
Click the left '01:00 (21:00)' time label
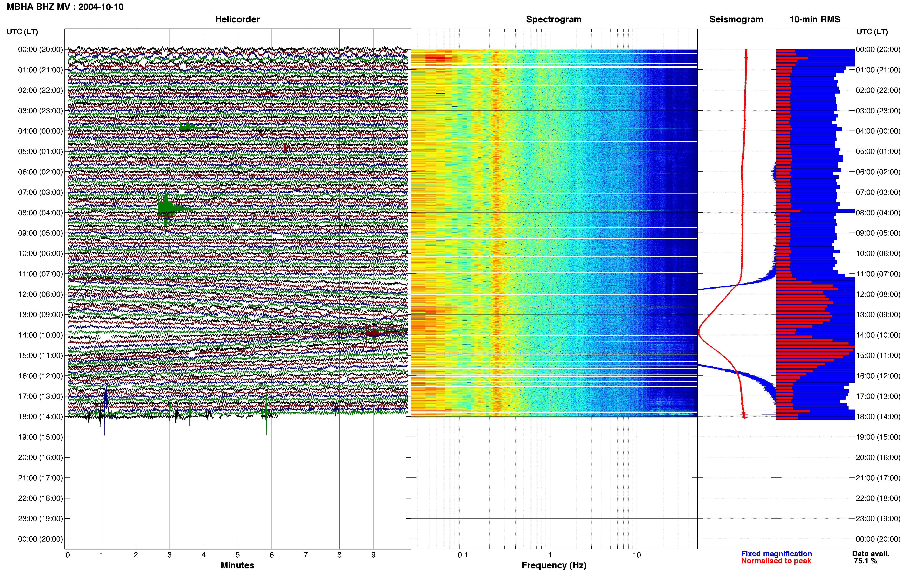click(41, 70)
